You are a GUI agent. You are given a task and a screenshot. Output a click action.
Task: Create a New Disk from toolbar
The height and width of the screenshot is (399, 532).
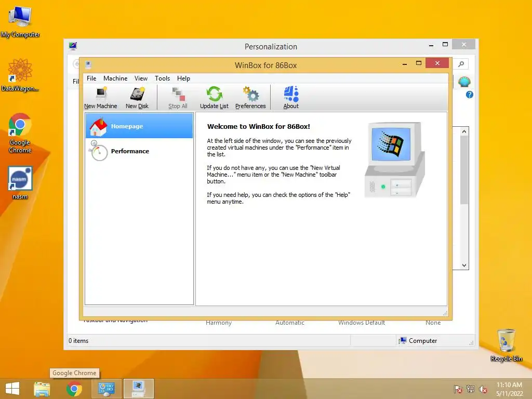(x=137, y=98)
